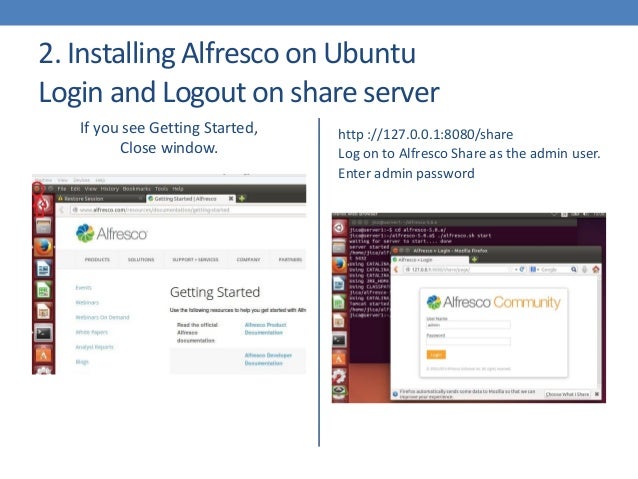
Task: Open Files from right screenshot's dock
Action: pos(339,246)
